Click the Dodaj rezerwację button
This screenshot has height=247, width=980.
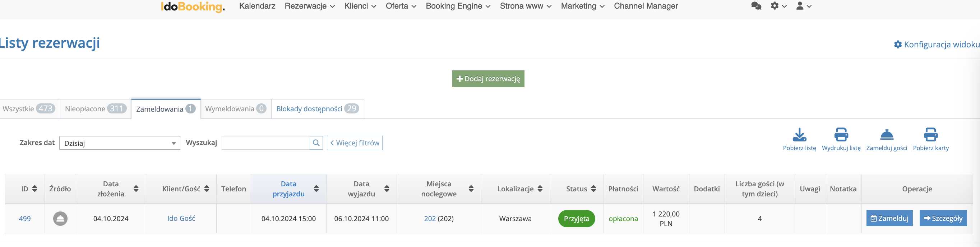click(488, 79)
